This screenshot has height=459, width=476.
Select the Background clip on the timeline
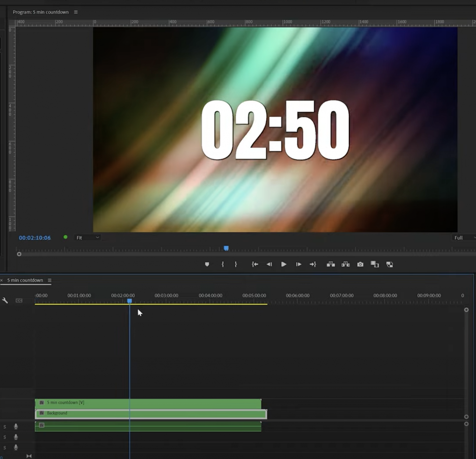point(151,414)
